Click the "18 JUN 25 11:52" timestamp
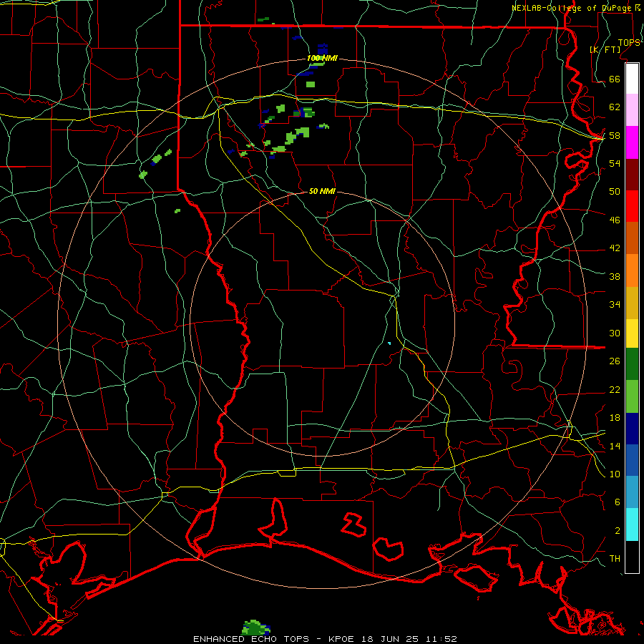This screenshot has height=644, width=644. 409,639
